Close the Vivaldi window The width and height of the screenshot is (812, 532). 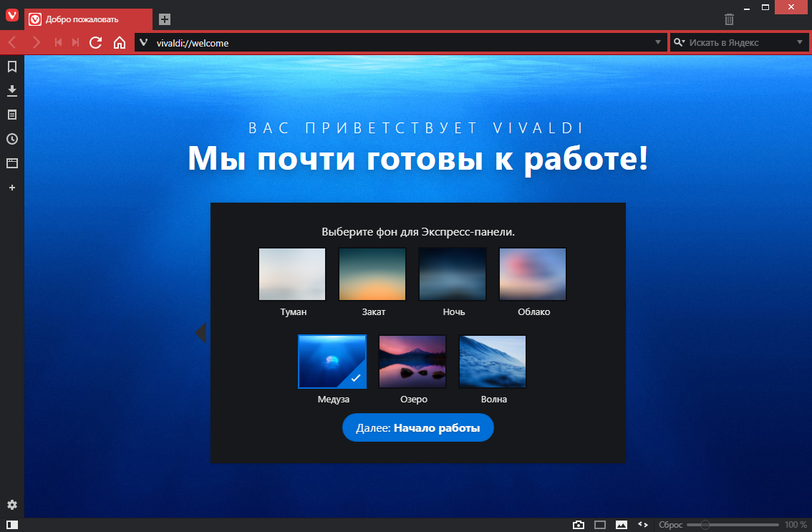click(x=791, y=7)
